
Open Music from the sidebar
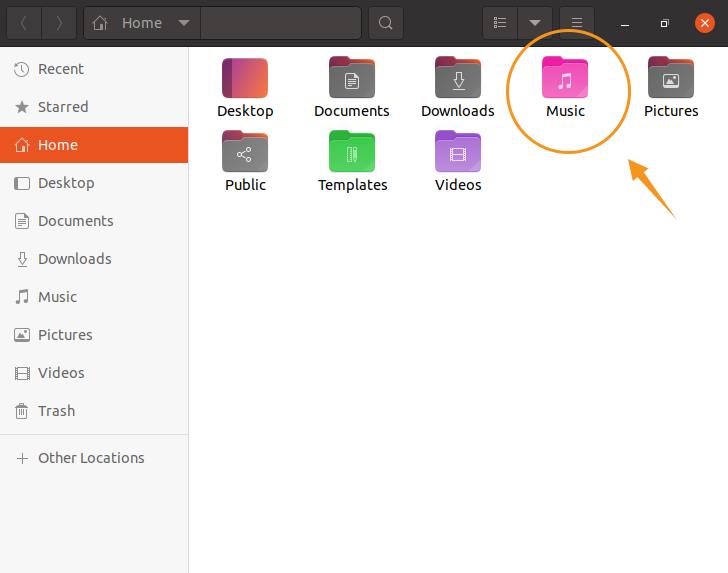point(94,297)
